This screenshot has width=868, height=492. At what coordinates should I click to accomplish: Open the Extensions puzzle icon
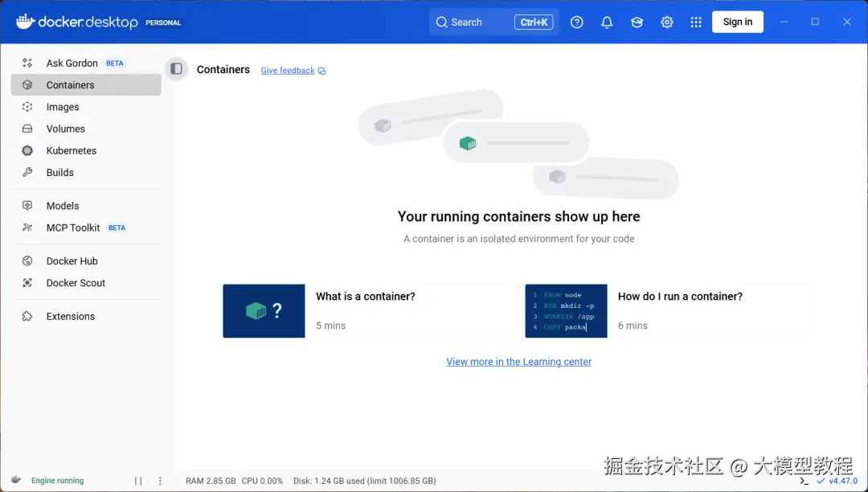[27, 316]
